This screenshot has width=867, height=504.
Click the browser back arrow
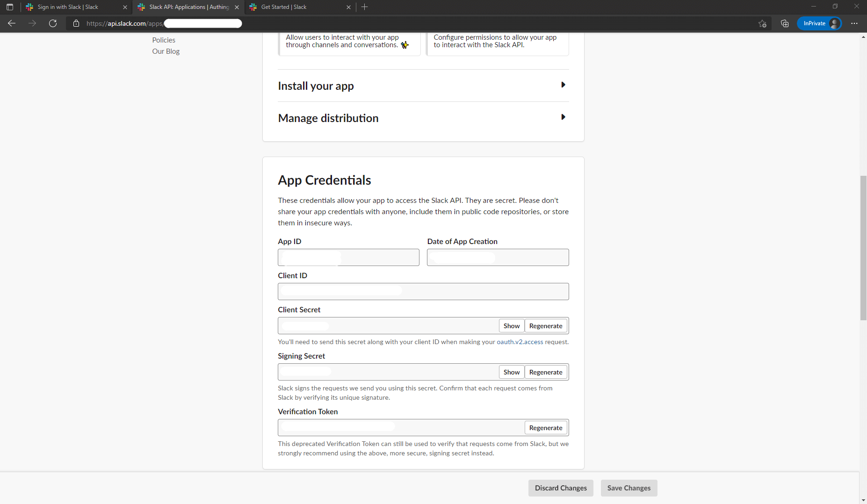point(12,23)
